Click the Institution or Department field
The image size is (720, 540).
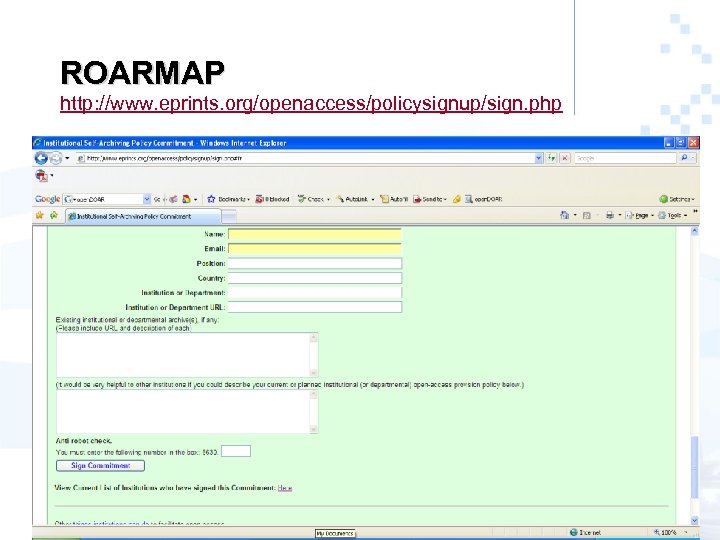(x=315, y=292)
